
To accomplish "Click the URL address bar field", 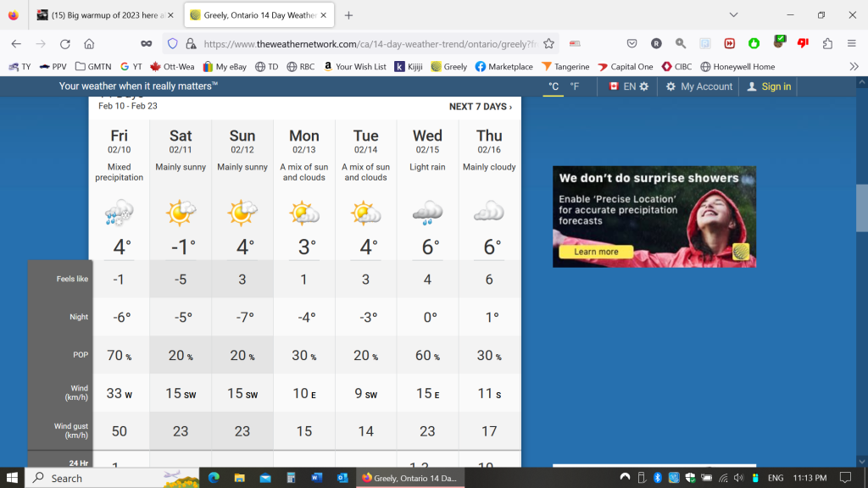I will [364, 44].
